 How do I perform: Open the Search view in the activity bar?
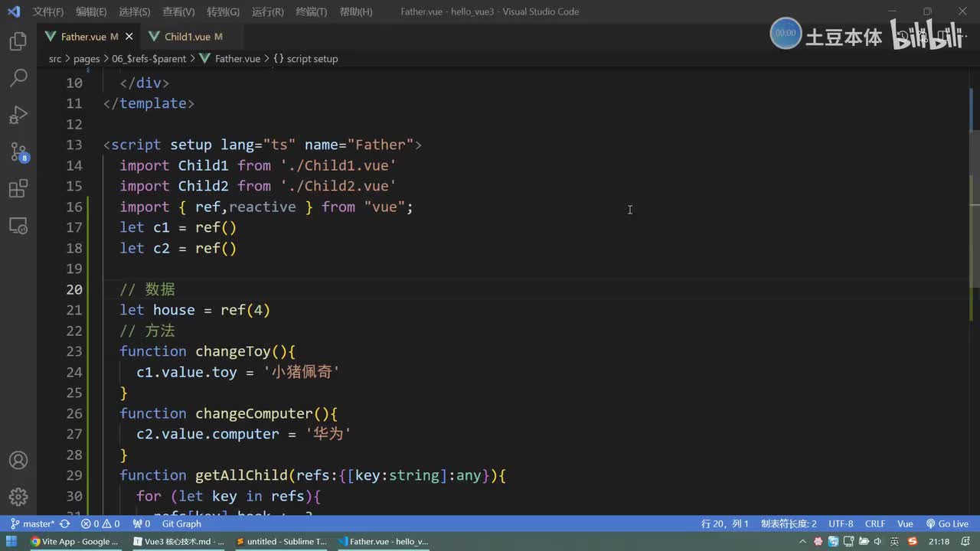(x=18, y=77)
